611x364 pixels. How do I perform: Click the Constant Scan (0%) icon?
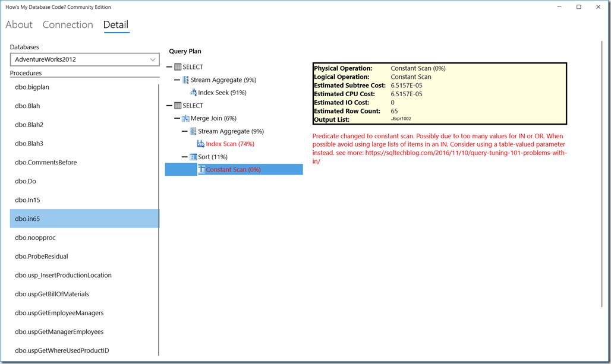pos(201,169)
